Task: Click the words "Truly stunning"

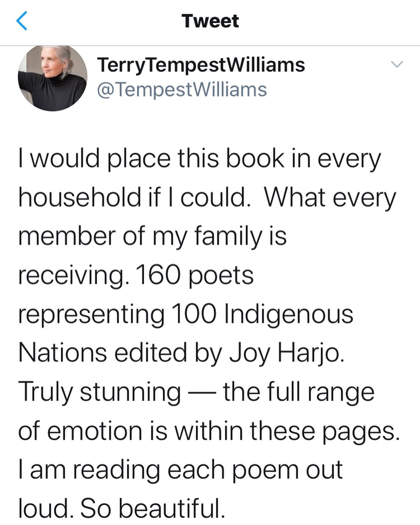Action: click(x=99, y=391)
